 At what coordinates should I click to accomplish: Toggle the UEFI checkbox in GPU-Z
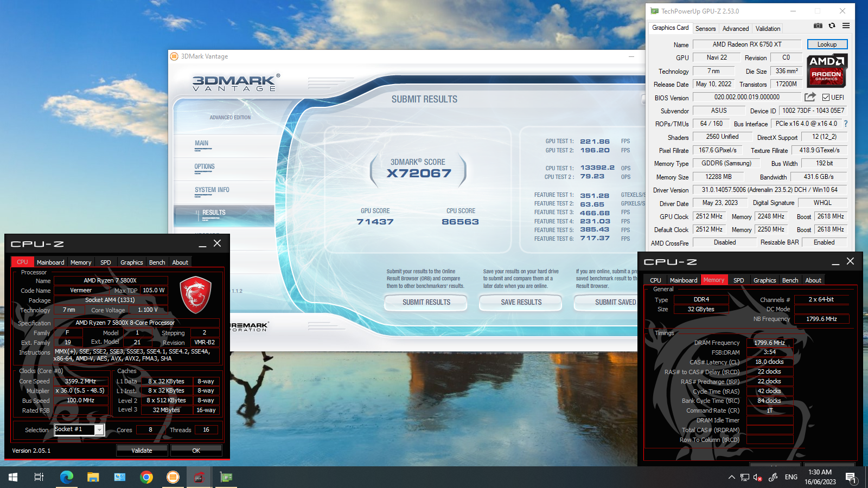coord(826,97)
